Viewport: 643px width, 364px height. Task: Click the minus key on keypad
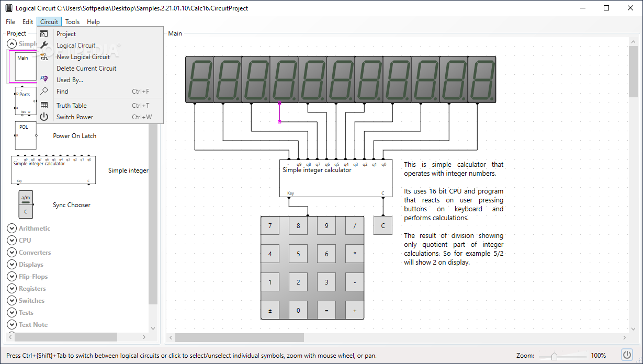[x=355, y=282]
